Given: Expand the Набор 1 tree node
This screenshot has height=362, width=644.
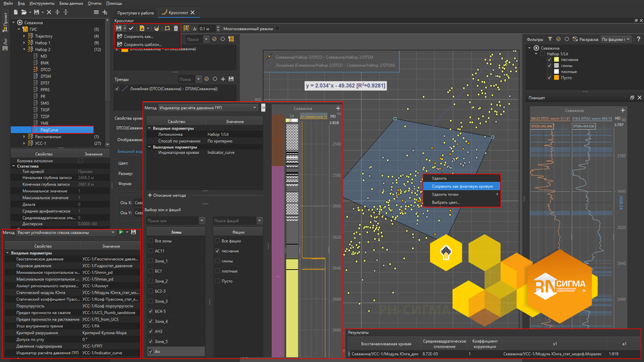Looking at the screenshot, I should click(24, 43).
